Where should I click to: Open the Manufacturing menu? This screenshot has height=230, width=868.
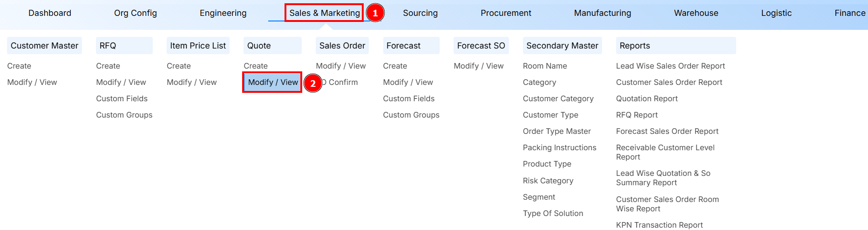click(x=602, y=13)
